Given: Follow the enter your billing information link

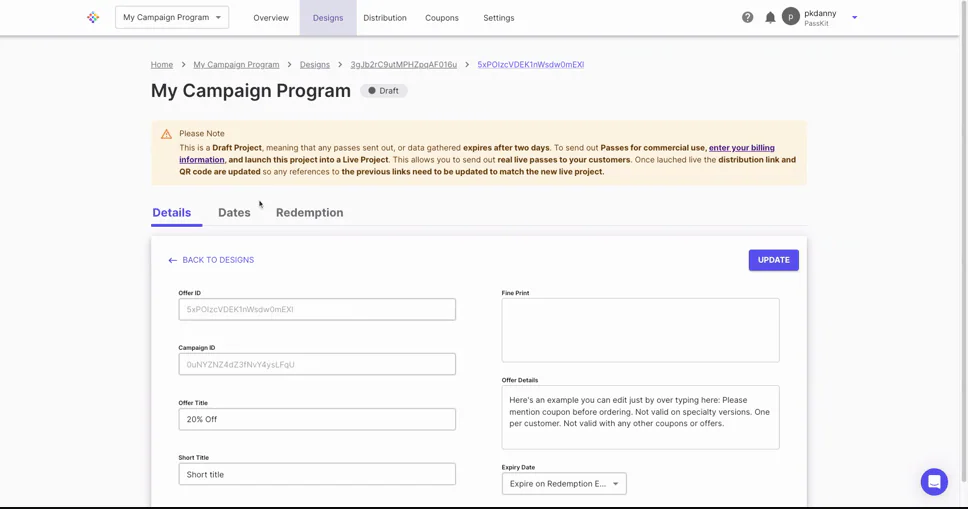Looking at the screenshot, I should (741, 148).
